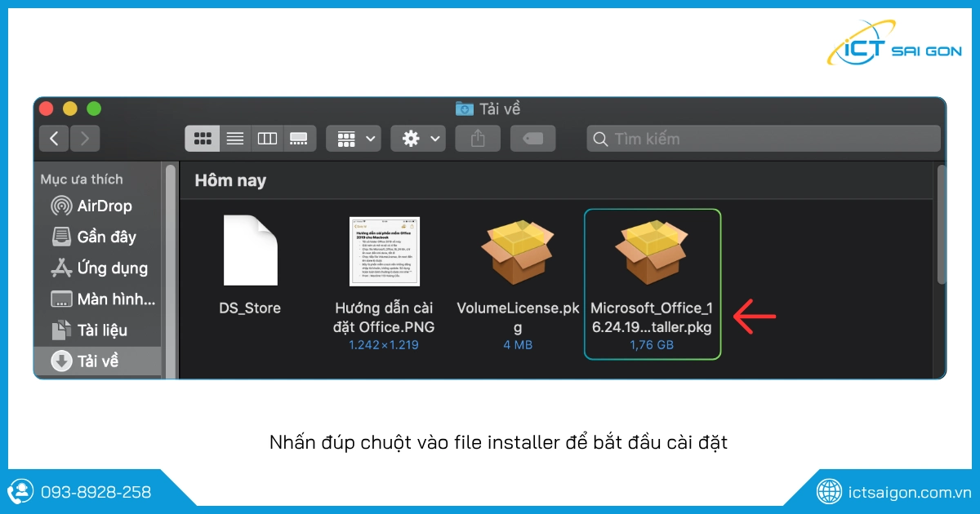Click the VolumeLicense.pkg file name
Image resolution: width=980 pixels, height=514 pixels.
click(519, 317)
